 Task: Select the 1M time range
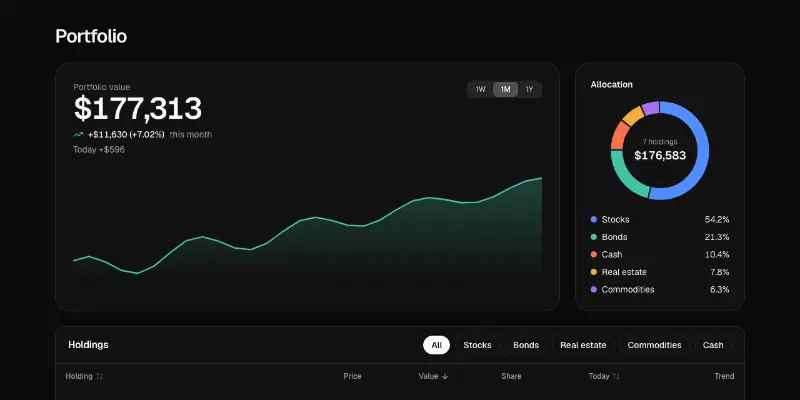point(505,90)
